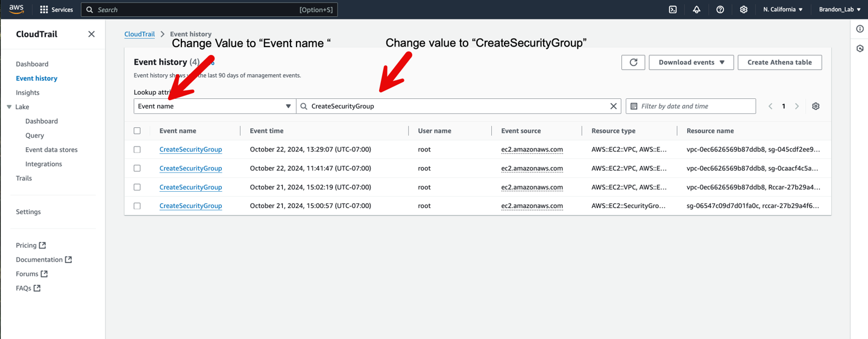Click the CreateSecurityGroup lookup value field
The image size is (868, 339).
click(458, 106)
